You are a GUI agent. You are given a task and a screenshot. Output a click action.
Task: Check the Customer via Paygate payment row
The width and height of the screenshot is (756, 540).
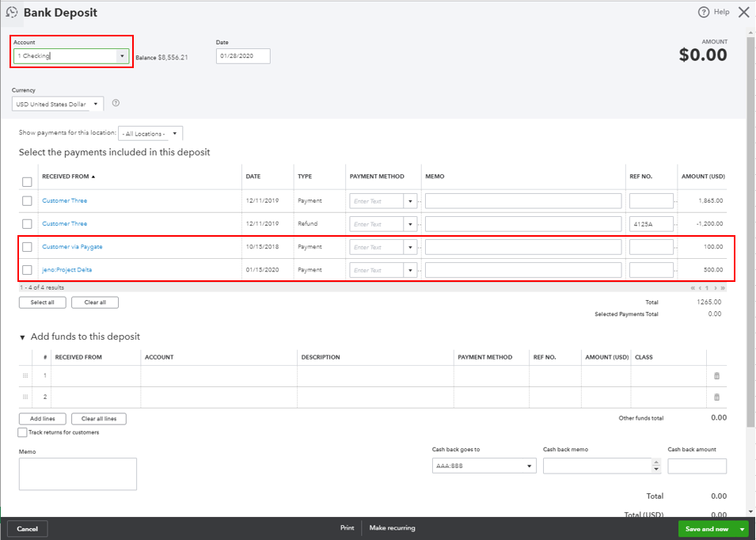pyautogui.click(x=27, y=246)
